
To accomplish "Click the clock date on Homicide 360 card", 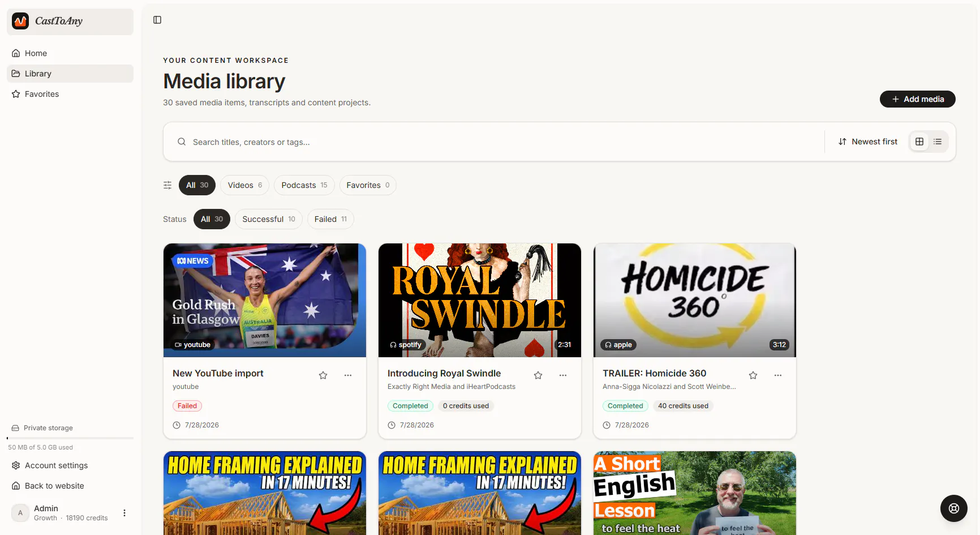I will pos(626,425).
